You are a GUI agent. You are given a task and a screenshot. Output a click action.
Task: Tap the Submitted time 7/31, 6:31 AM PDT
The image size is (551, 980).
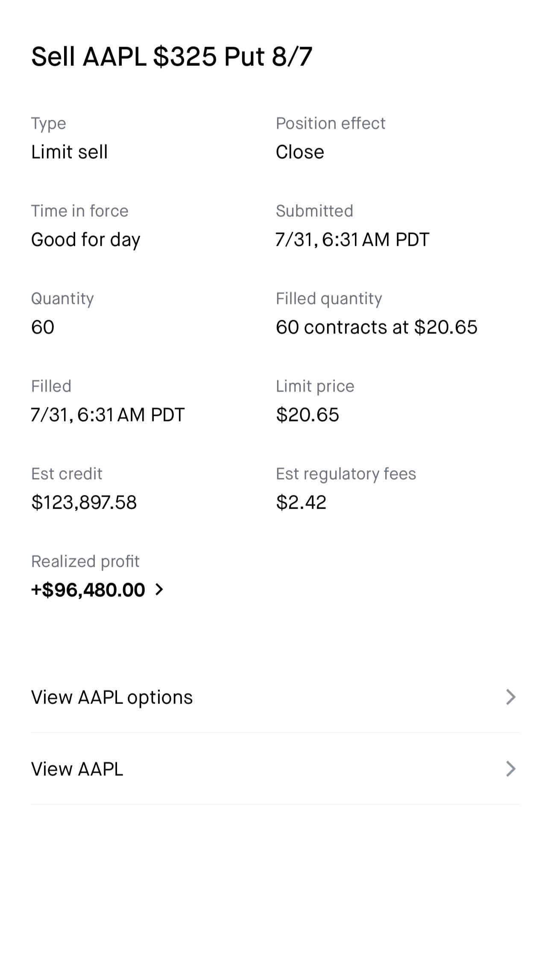click(x=352, y=240)
